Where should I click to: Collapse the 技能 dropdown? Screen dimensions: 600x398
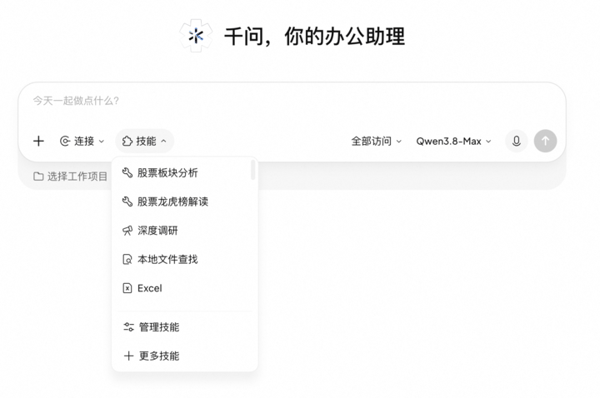144,141
